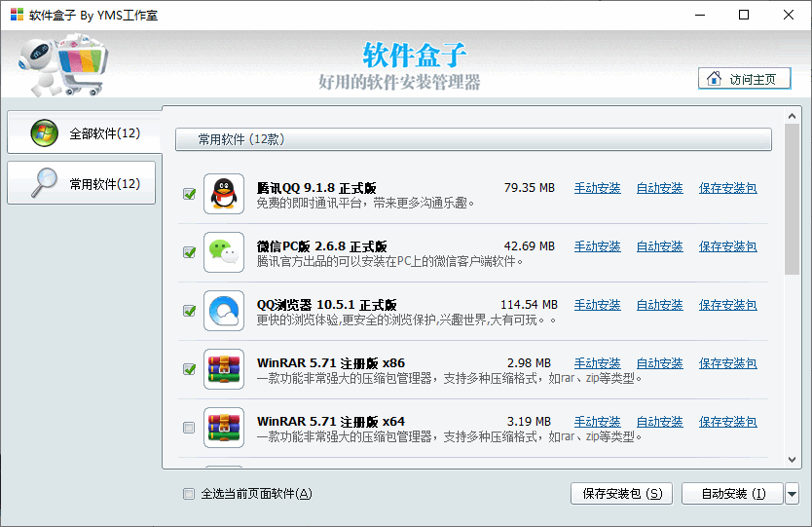This screenshot has height=527, width=812.
Task: Click 保存安装包 link for WinRAR x86
Action: pyautogui.click(x=727, y=363)
